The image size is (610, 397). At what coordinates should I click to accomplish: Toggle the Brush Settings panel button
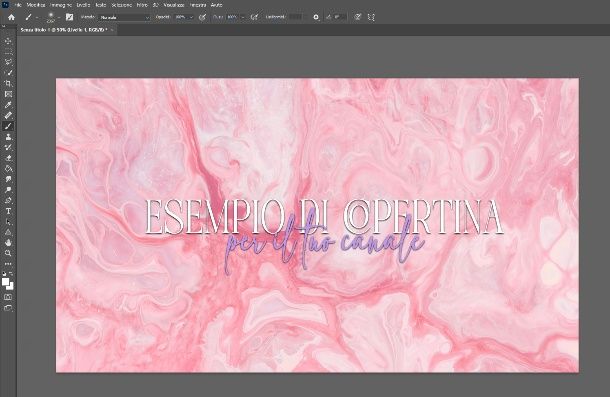69,17
